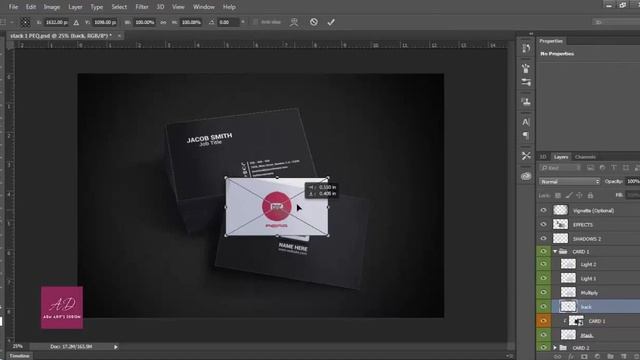Cancel the transform with the circle-slash icon
640x360 pixels.
313,22
